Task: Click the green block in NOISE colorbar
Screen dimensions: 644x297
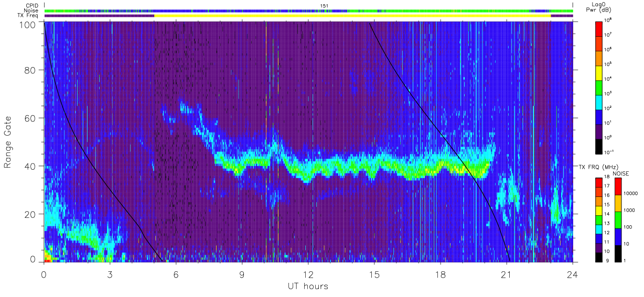Action: [619, 219]
